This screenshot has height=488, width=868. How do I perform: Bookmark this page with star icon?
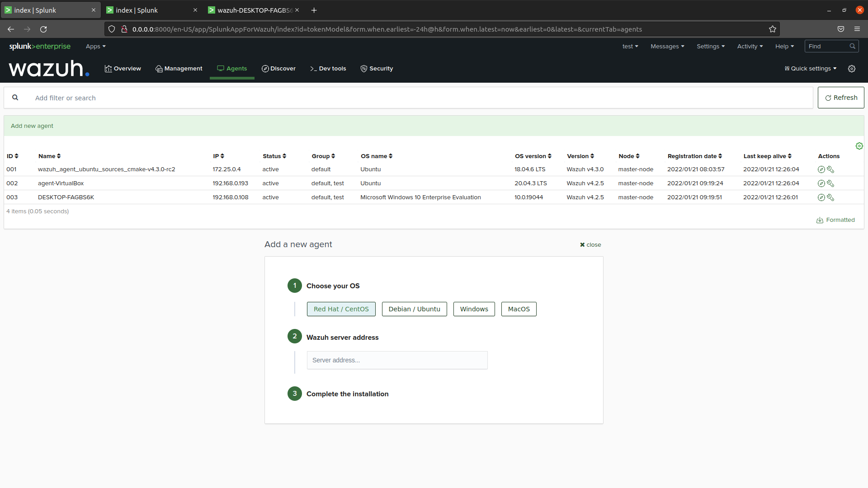773,29
